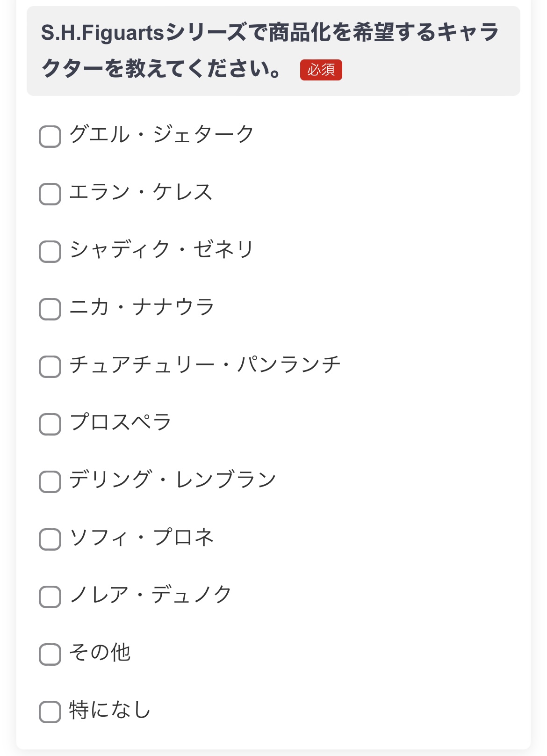The width and height of the screenshot is (547, 756).
Task: Click the S.H.Figuarts question heading
Action: point(270,51)
